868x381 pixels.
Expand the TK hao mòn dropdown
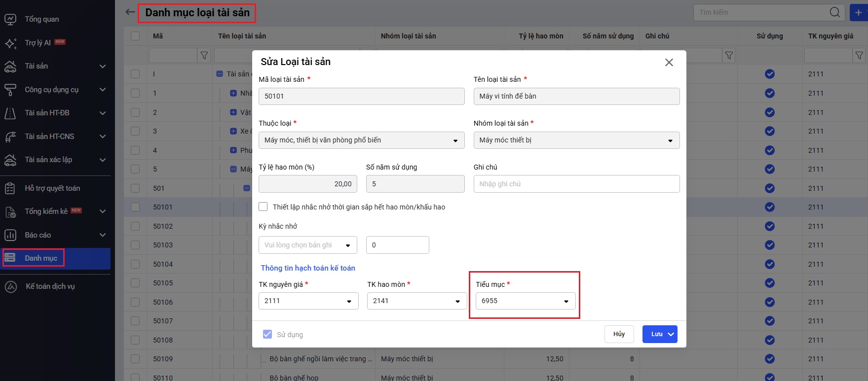416,301
